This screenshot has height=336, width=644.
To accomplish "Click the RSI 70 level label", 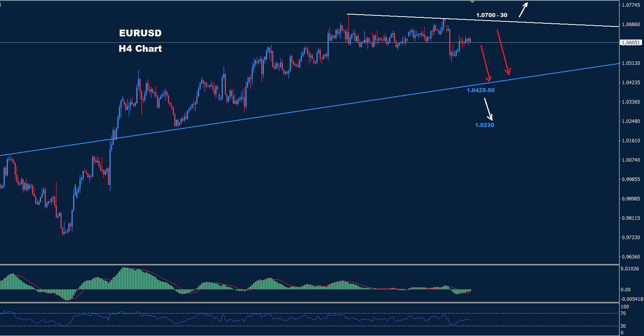I will click(x=623, y=313).
